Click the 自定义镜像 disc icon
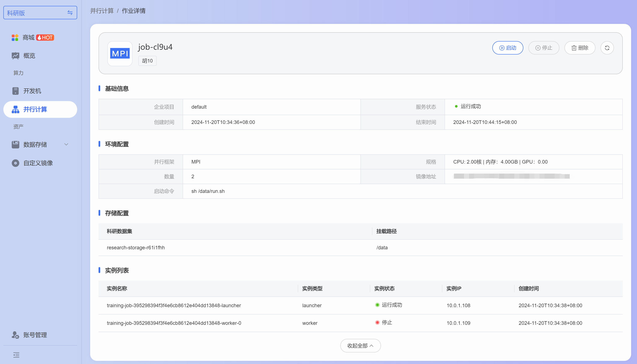Screen dimensions: 637x364 point(16,163)
